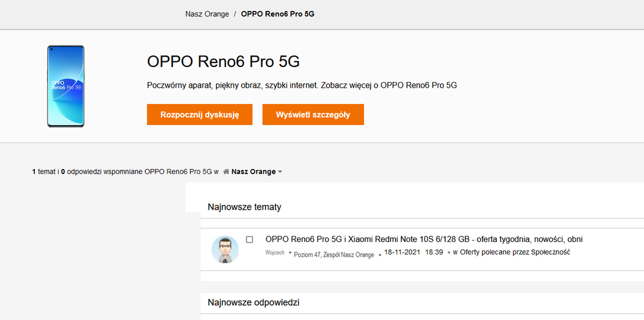This screenshot has height=320, width=644.
Task: Click the 18-11-2021 18:39 post date
Action: click(x=413, y=252)
